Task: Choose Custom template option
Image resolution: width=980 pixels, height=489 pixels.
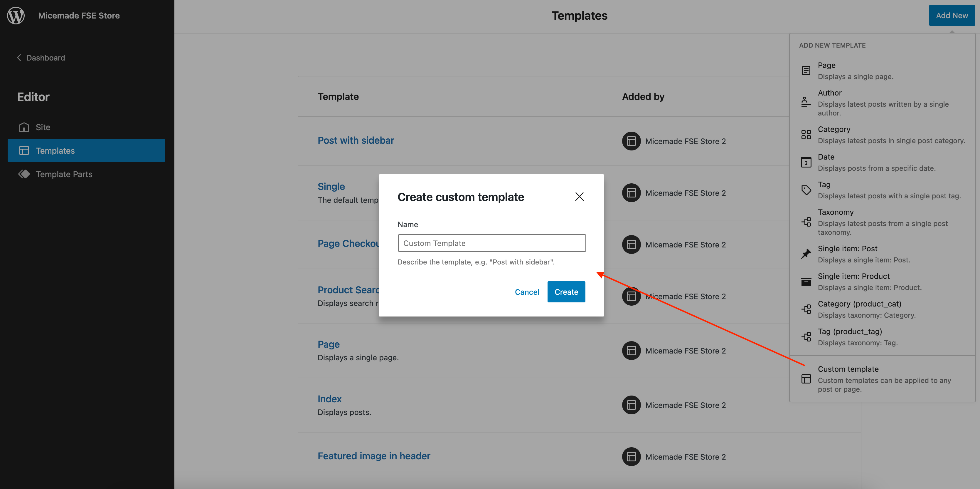Action: tap(882, 379)
